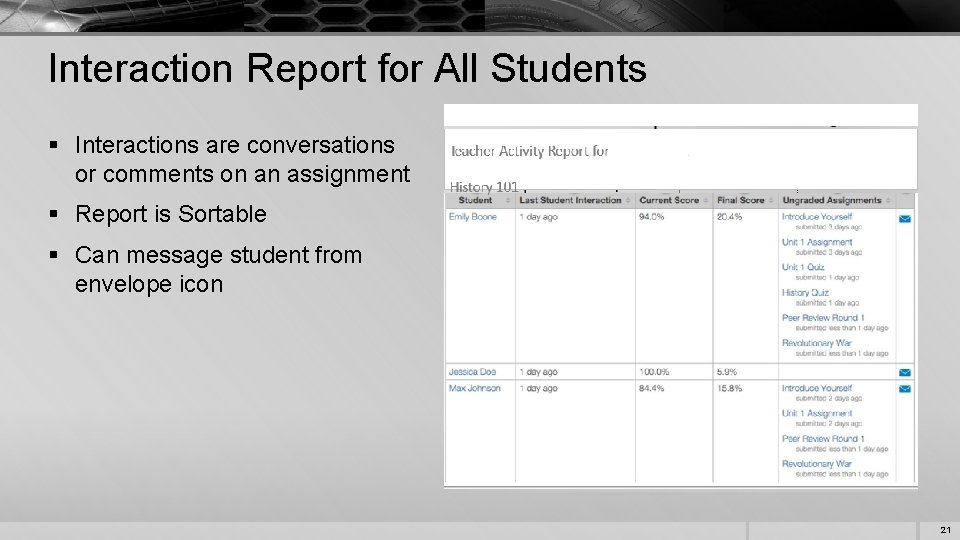Open Emily Boone's Unit 1 Quiz
This screenshot has height=540, width=960.
coord(803,268)
